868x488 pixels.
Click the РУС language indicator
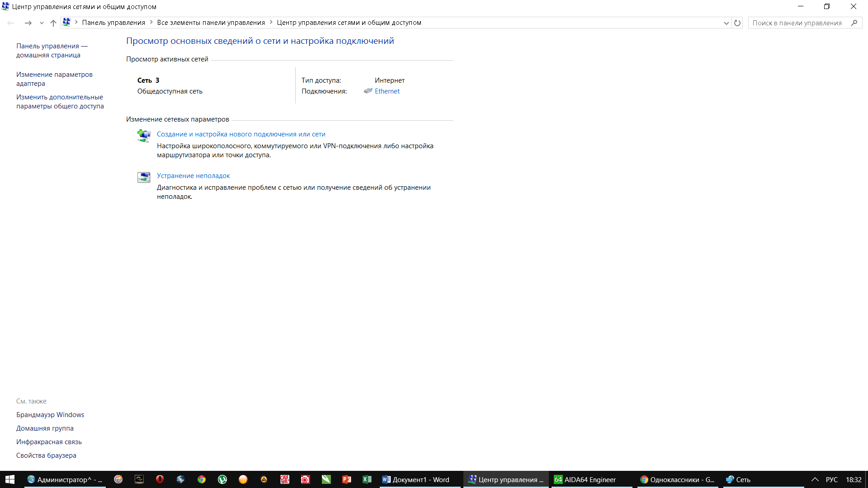pos(831,479)
